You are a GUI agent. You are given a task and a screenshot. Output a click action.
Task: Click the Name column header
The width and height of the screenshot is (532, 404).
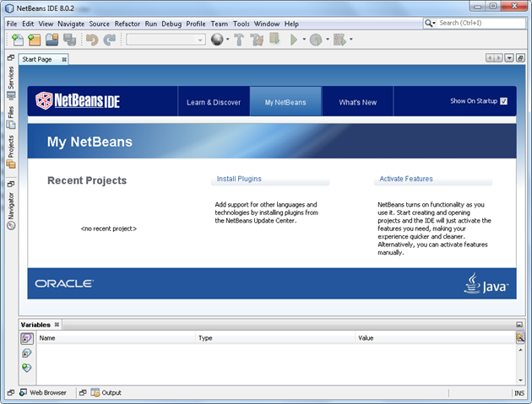click(x=116, y=338)
